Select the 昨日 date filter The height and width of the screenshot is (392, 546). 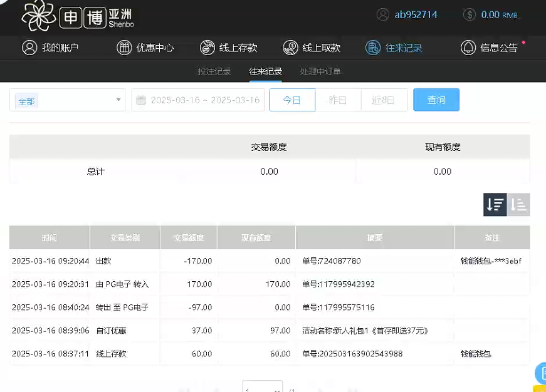[338, 100]
